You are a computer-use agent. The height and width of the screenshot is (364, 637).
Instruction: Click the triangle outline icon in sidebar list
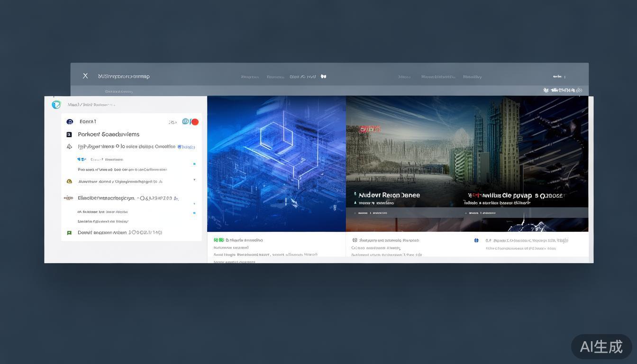coord(69,147)
